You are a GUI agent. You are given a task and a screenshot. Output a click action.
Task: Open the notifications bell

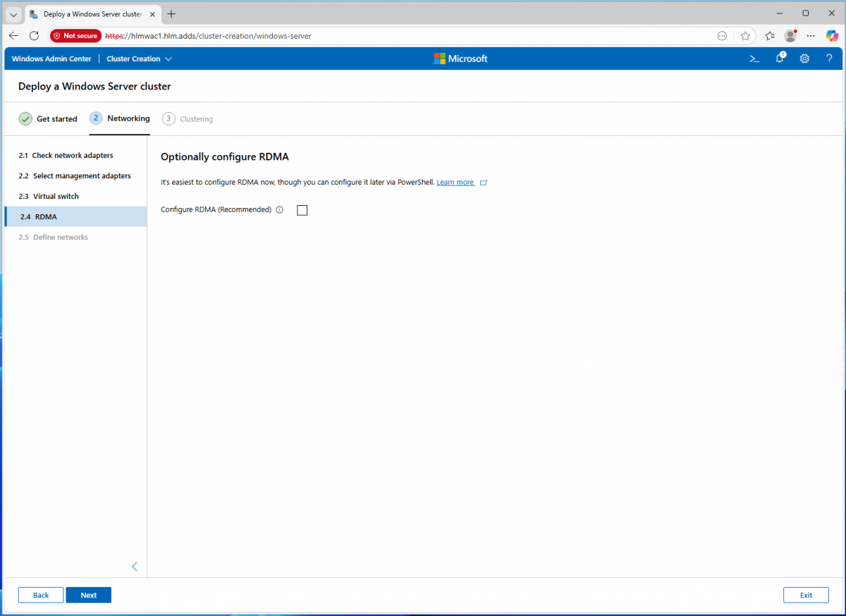point(780,58)
